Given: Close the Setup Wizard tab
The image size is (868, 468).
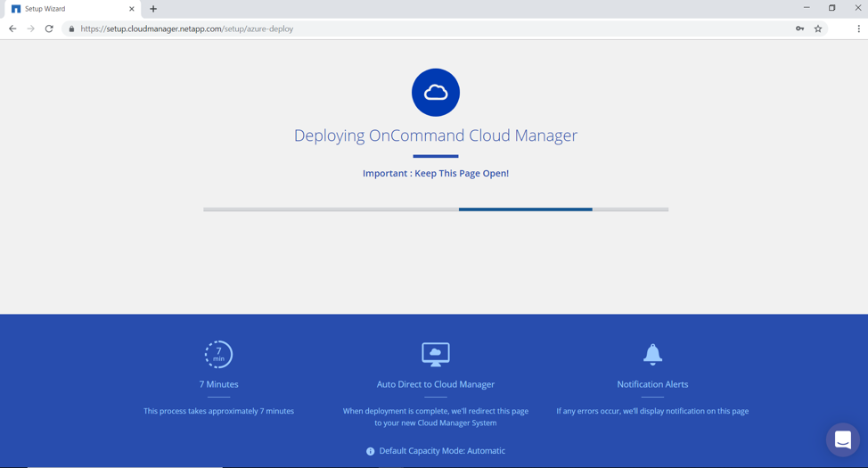Looking at the screenshot, I should point(132,9).
